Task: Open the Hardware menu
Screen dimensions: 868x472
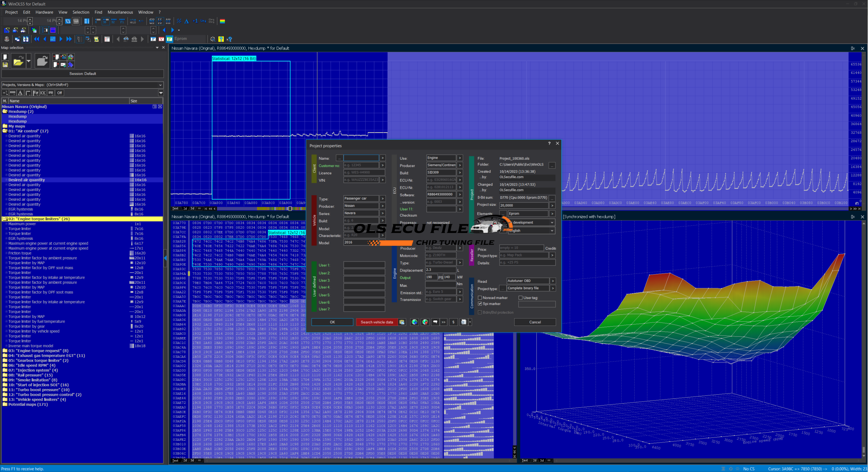Action: [44, 12]
